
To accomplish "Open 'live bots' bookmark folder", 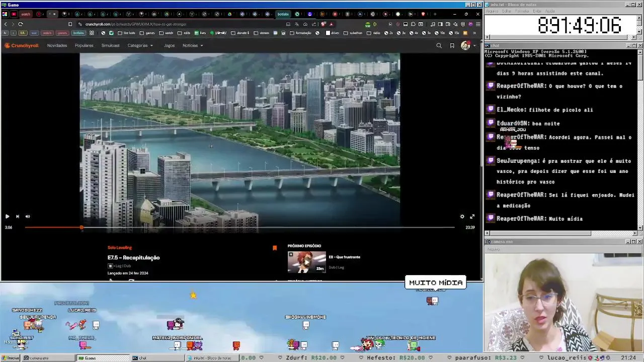I will click(127, 33).
